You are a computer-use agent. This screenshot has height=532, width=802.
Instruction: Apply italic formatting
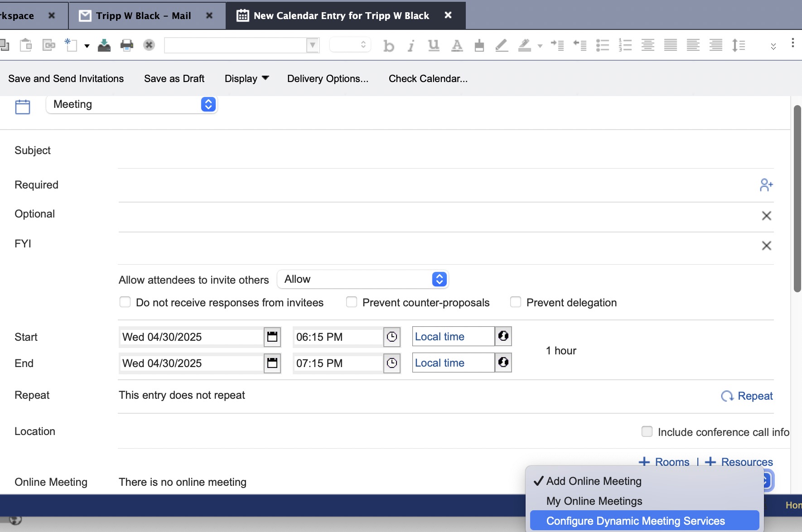411,45
